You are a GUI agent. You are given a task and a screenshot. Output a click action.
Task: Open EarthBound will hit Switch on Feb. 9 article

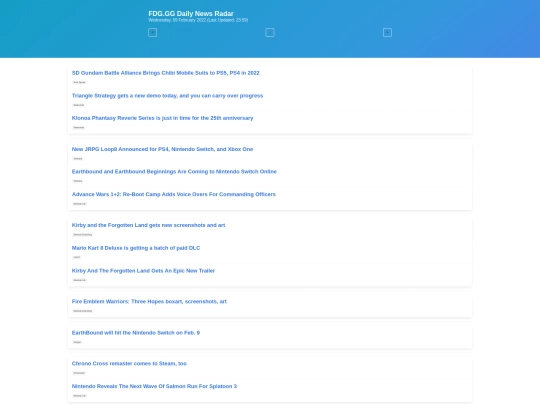point(136,333)
